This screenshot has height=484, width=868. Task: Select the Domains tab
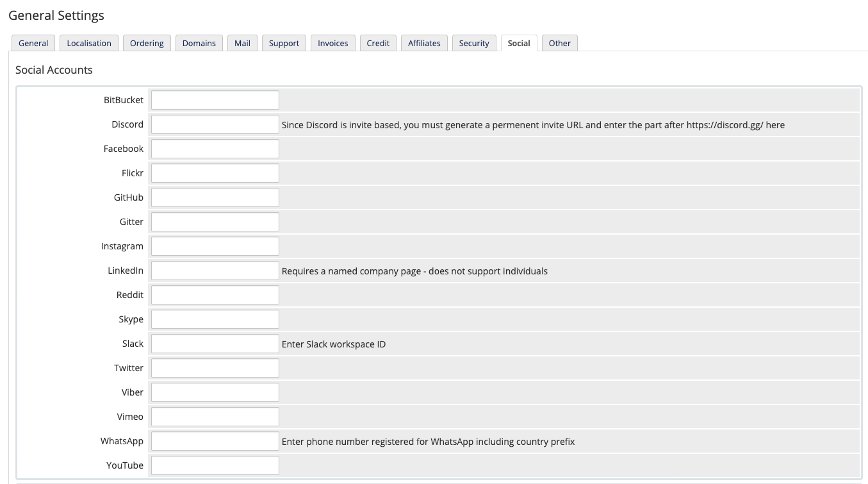point(199,43)
